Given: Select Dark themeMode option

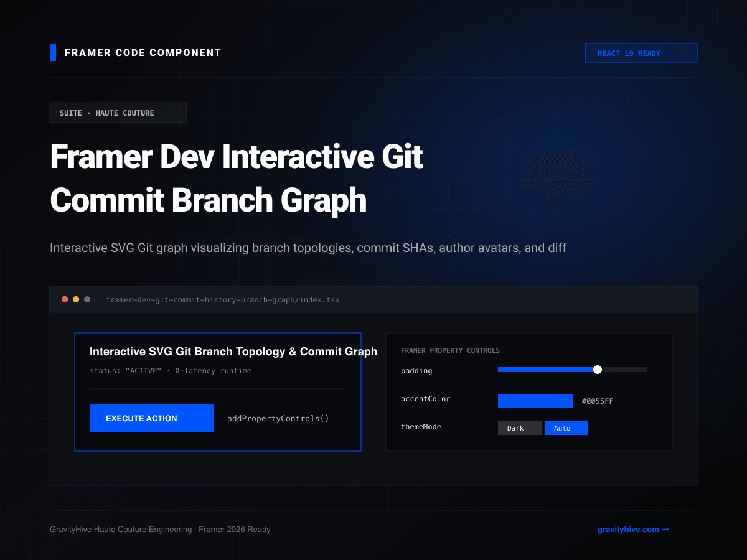Looking at the screenshot, I should [x=520, y=428].
